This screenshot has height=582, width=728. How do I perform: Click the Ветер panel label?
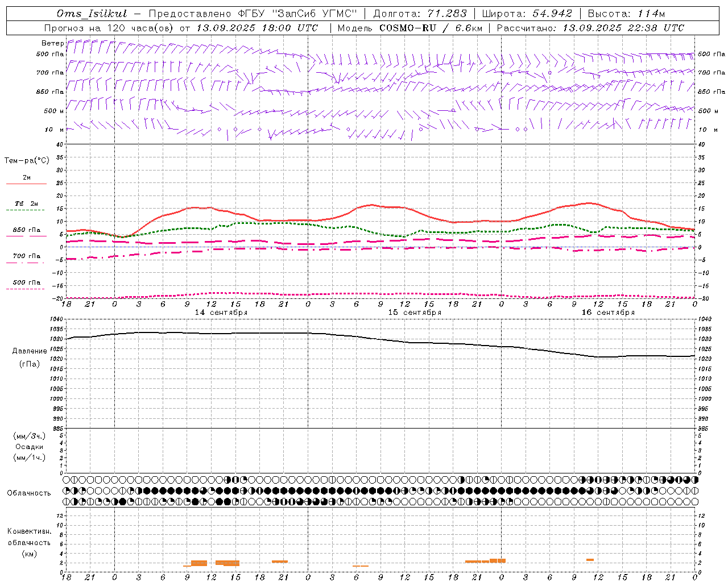click(52, 43)
